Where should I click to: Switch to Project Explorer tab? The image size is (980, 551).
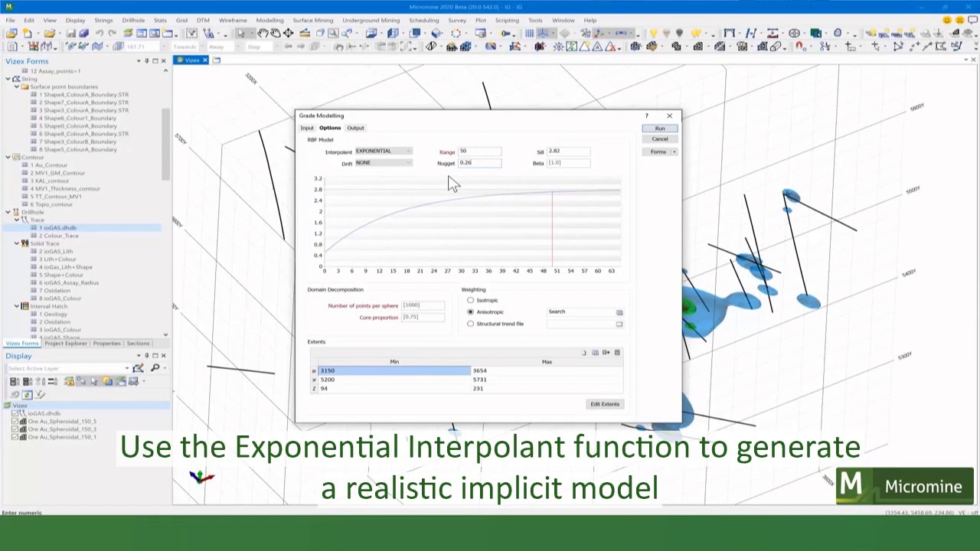click(x=66, y=344)
